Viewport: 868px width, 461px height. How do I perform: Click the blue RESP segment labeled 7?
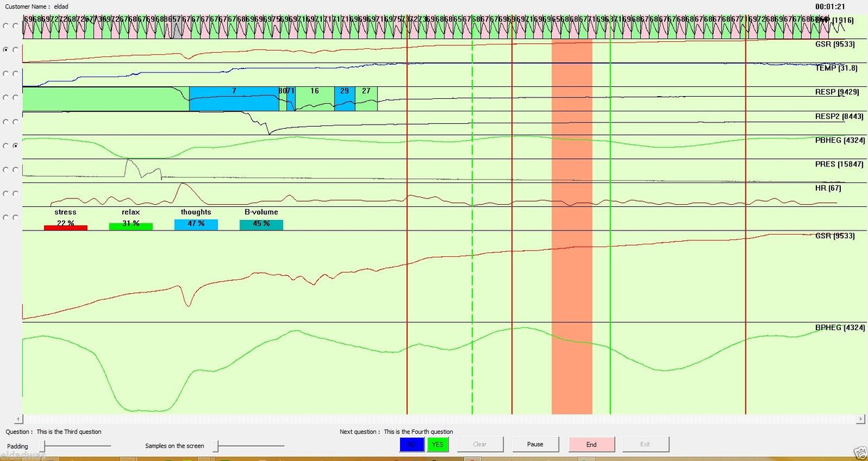point(234,99)
